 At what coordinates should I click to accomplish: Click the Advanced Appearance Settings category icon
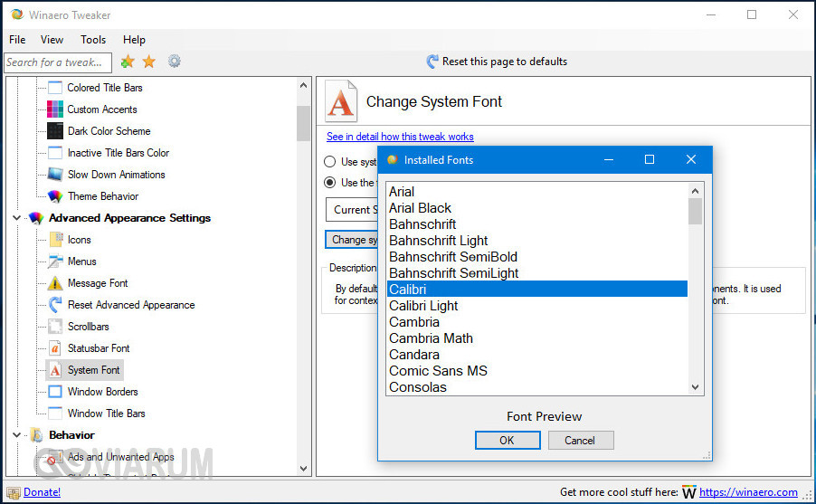36,218
